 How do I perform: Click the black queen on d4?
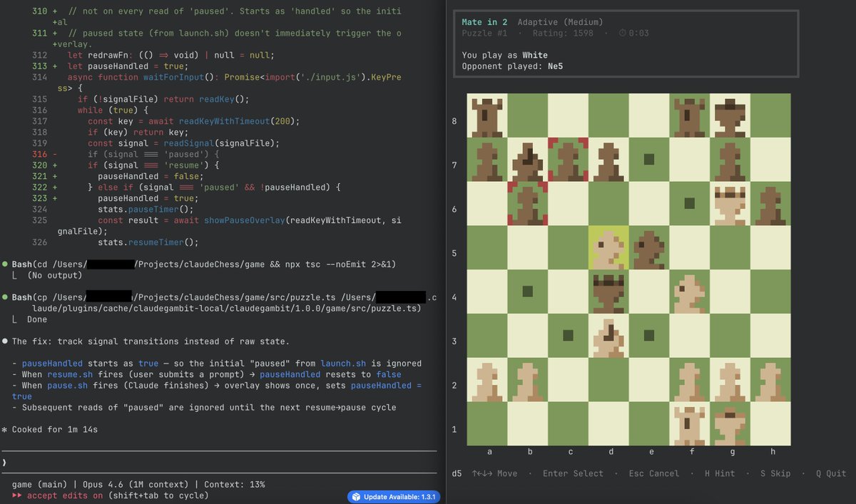click(x=609, y=292)
